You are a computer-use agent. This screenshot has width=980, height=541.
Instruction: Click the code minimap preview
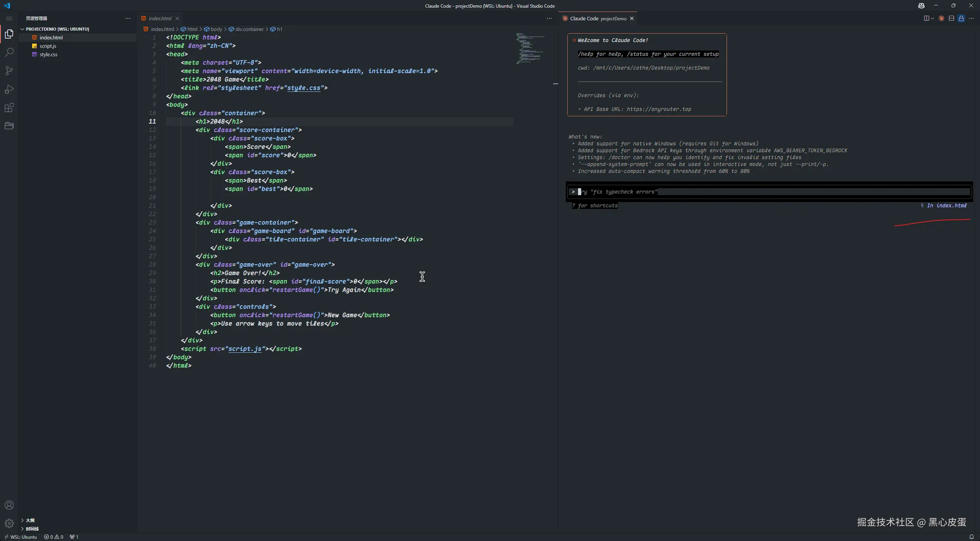click(530, 48)
